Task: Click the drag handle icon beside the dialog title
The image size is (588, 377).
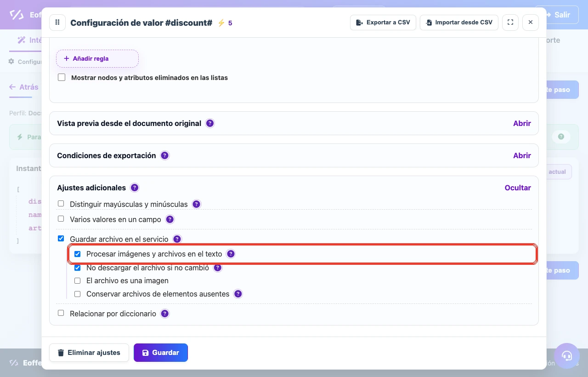Action: pos(57,23)
